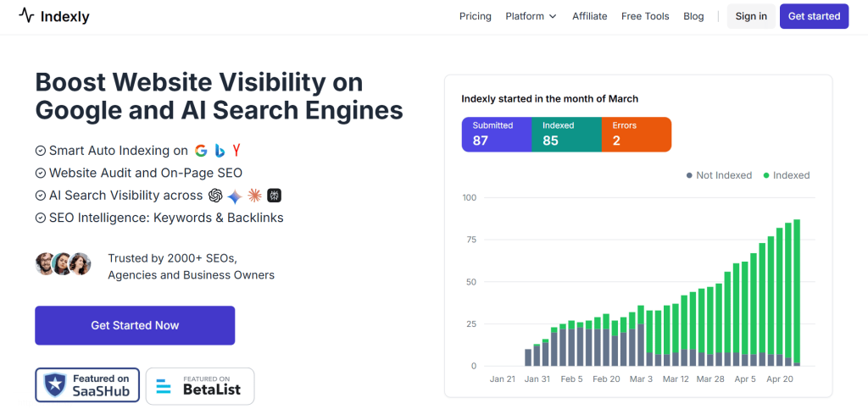The height and width of the screenshot is (409, 868).
Task: Expand the Platform dropdown menu
Action: [531, 16]
